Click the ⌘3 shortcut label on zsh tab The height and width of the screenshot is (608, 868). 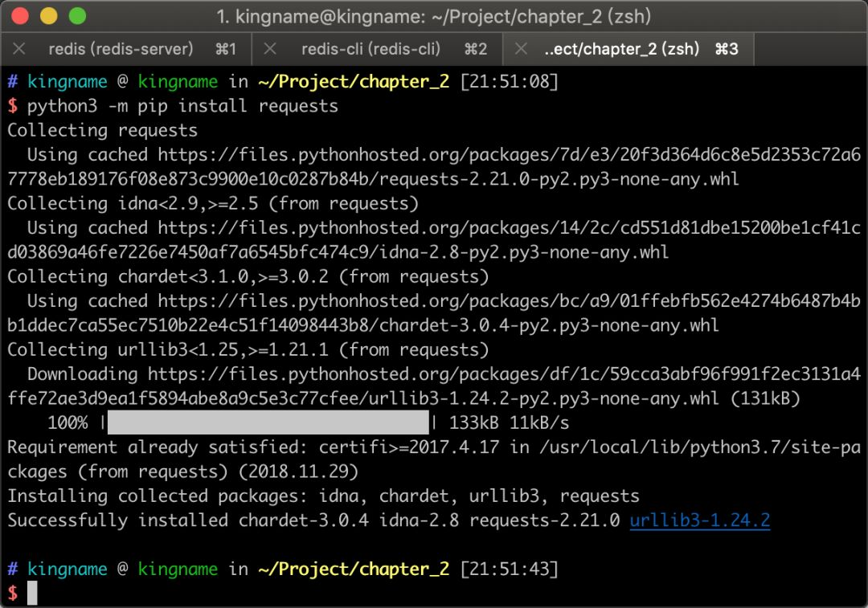point(727,49)
